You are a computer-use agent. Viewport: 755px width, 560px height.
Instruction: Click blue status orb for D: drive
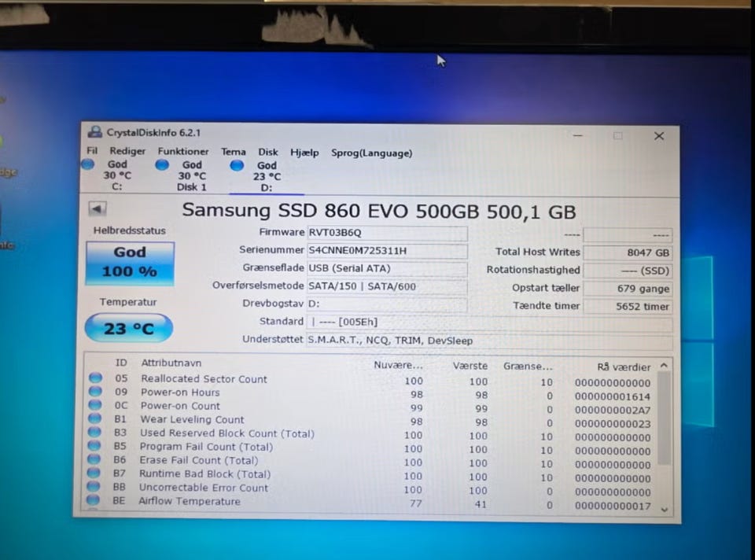(x=237, y=166)
